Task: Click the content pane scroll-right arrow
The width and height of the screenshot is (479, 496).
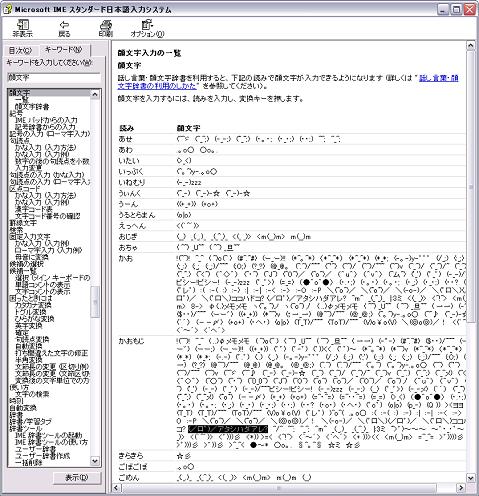Action: pos(460,488)
